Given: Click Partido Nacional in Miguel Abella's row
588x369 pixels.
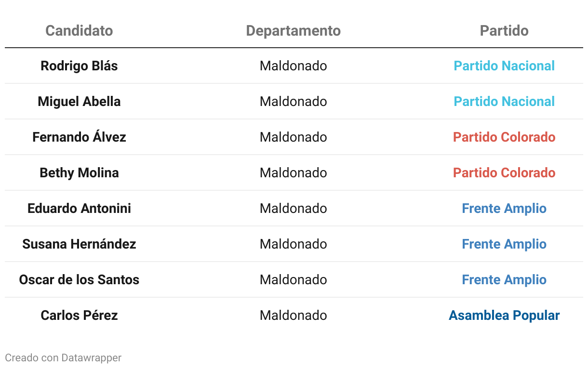Looking at the screenshot, I should (504, 102).
